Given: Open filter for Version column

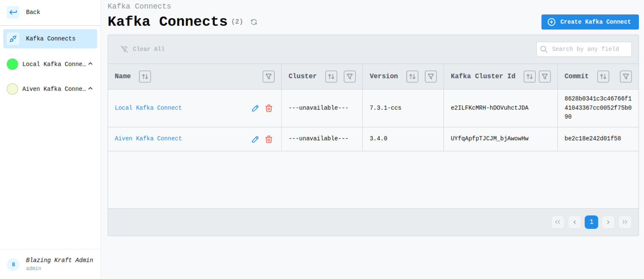Looking at the screenshot, I should pyautogui.click(x=431, y=77).
